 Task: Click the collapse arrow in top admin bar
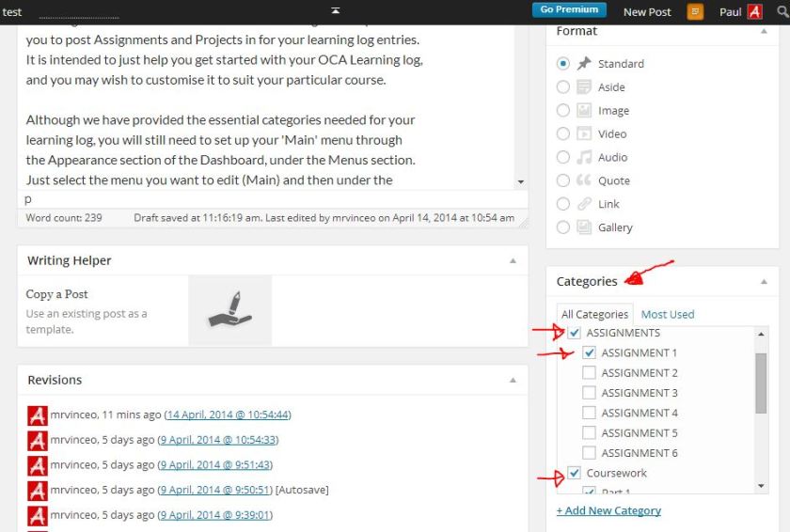coord(335,11)
